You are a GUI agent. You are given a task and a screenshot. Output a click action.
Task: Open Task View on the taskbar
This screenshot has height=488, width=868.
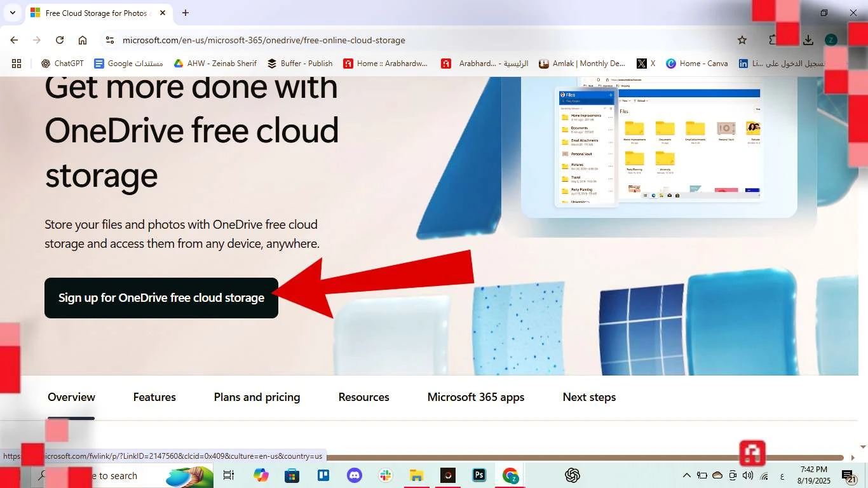click(229, 475)
